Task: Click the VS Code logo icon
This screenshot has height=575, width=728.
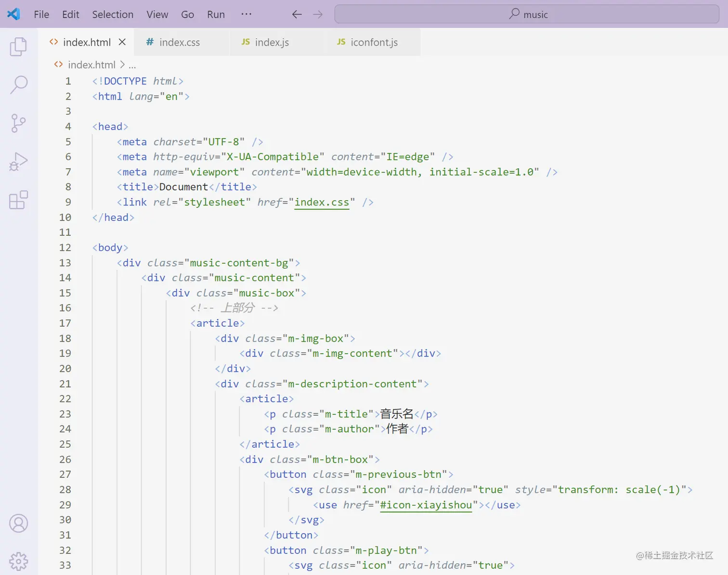Action: coord(14,14)
